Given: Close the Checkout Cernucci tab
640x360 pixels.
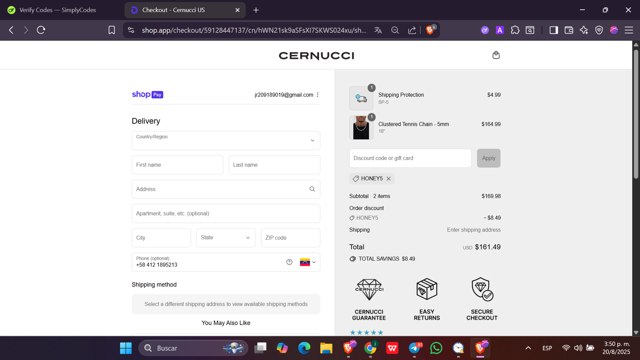Looking at the screenshot, I should click(x=237, y=10).
